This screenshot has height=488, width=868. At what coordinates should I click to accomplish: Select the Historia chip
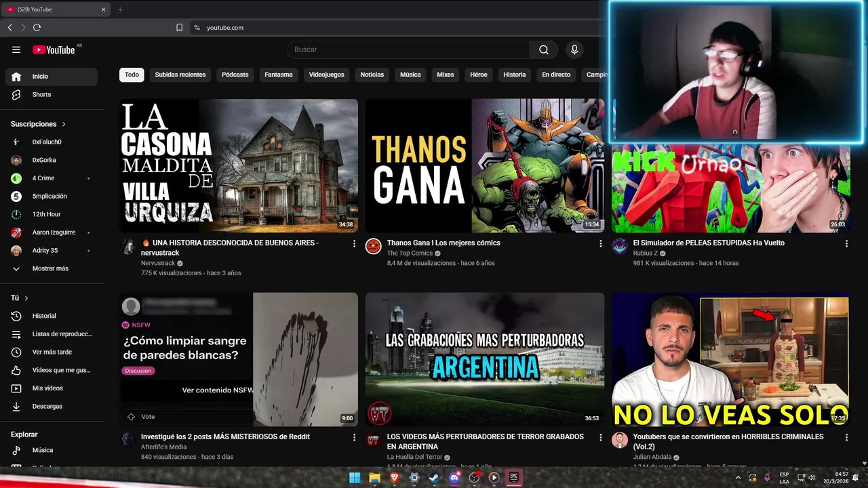click(x=515, y=75)
